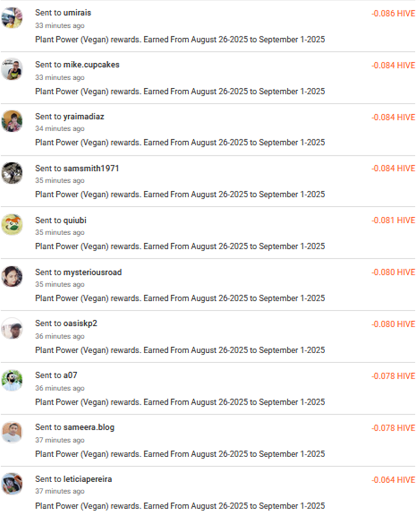Click the -0.086 HIVE transfer amount
Image resolution: width=420 pixels, height=515 pixels.
(x=393, y=13)
